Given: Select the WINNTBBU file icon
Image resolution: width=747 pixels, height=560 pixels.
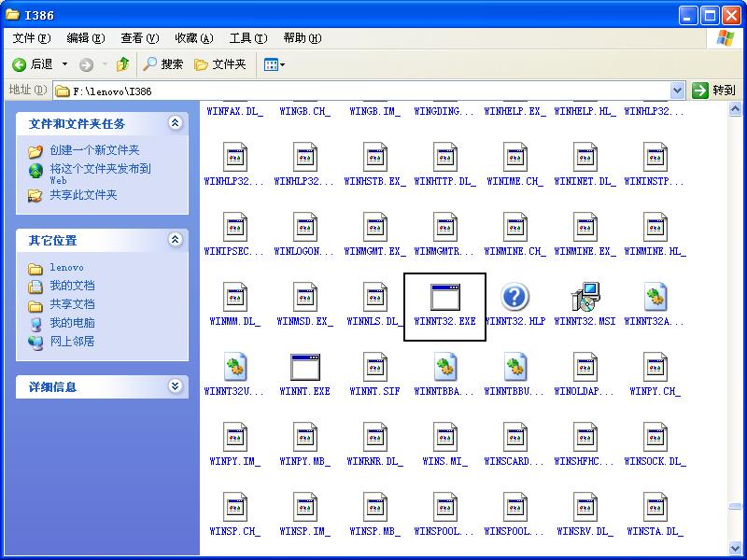Looking at the screenshot, I should (515, 367).
